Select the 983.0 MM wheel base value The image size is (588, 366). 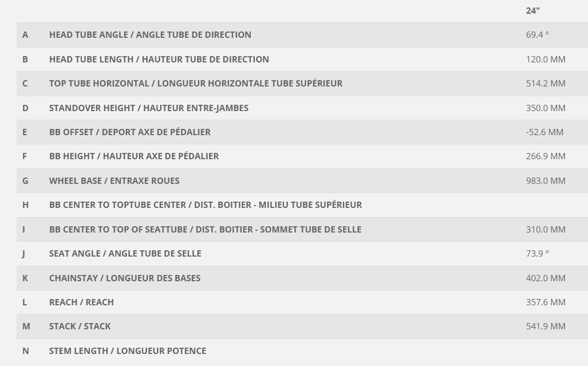[546, 181]
